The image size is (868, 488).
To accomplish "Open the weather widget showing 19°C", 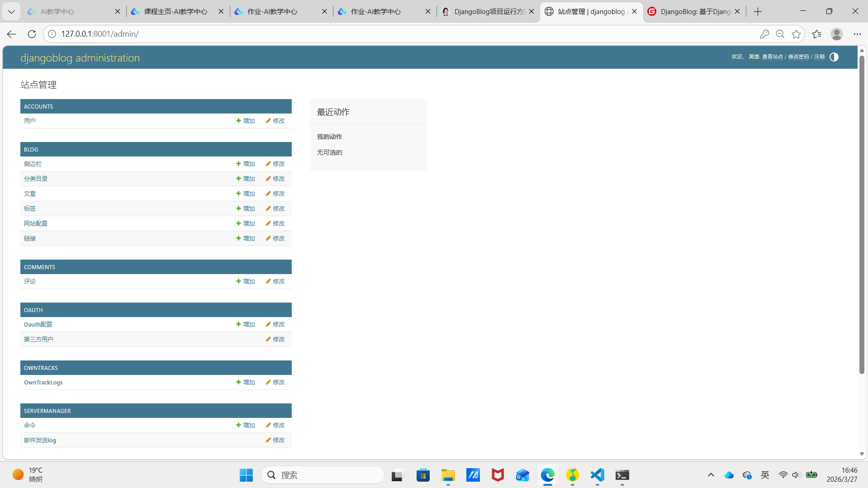I will tap(28, 475).
